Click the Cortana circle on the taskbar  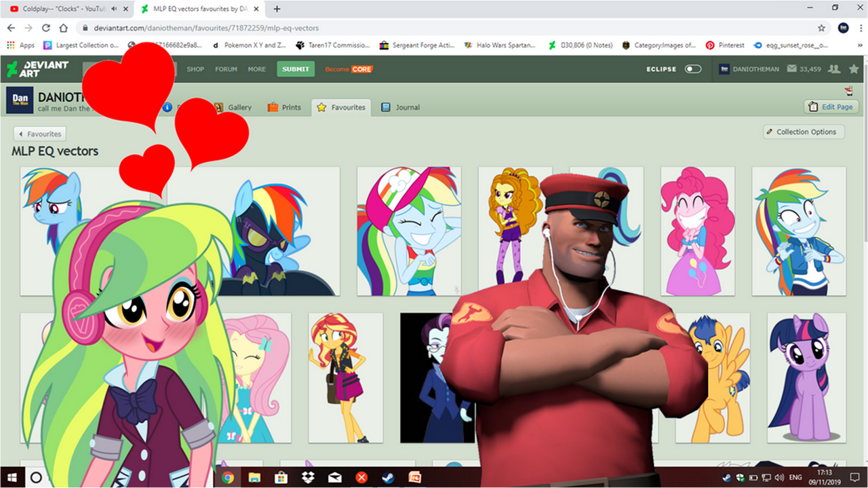pos(37,478)
